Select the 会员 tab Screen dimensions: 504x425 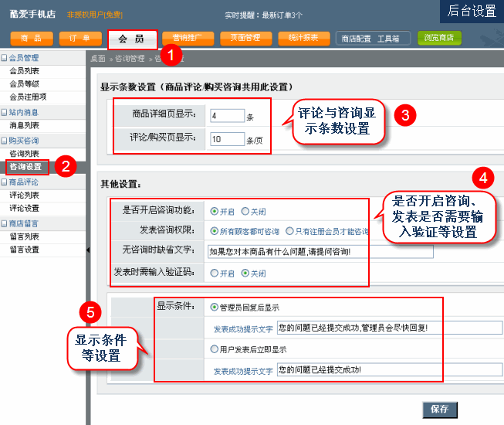pyautogui.click(x=132, y=39)
